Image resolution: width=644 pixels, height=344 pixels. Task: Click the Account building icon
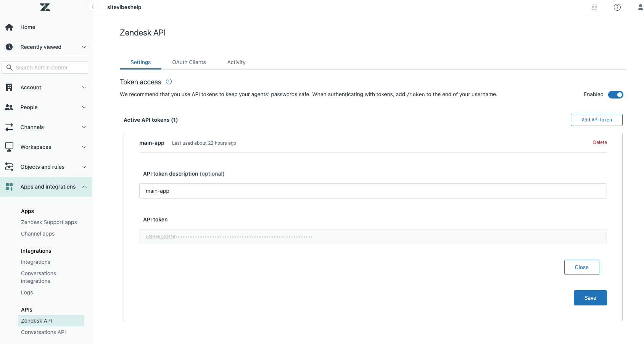(9, 87)
